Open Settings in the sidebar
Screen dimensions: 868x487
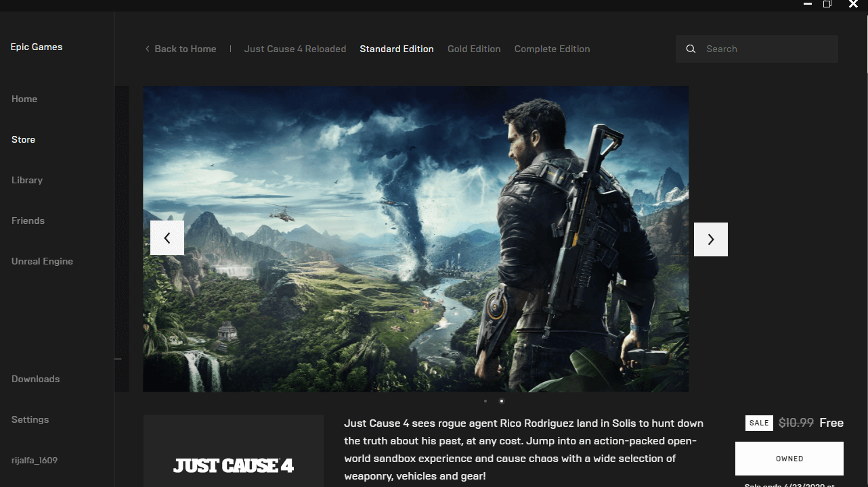[x=30, y=420]
